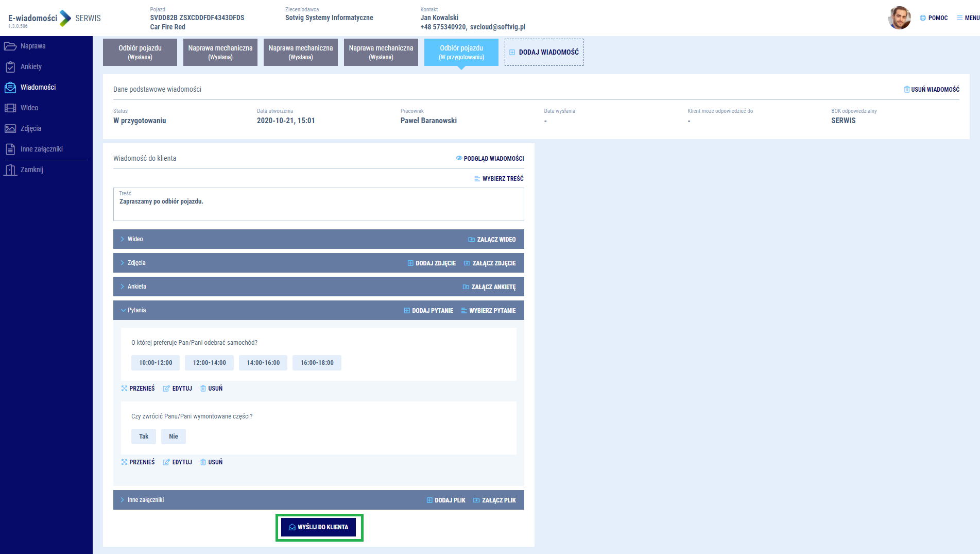Click the Zamknij door icon
This screenshot has height=554, width=980.
click(x=10, y=170)
